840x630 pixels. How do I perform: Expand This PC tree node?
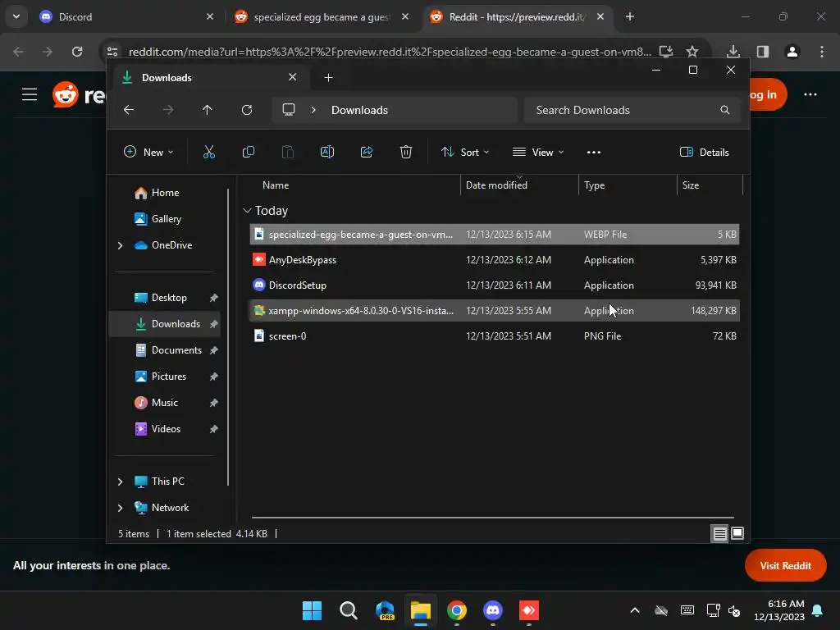[120, 482]
